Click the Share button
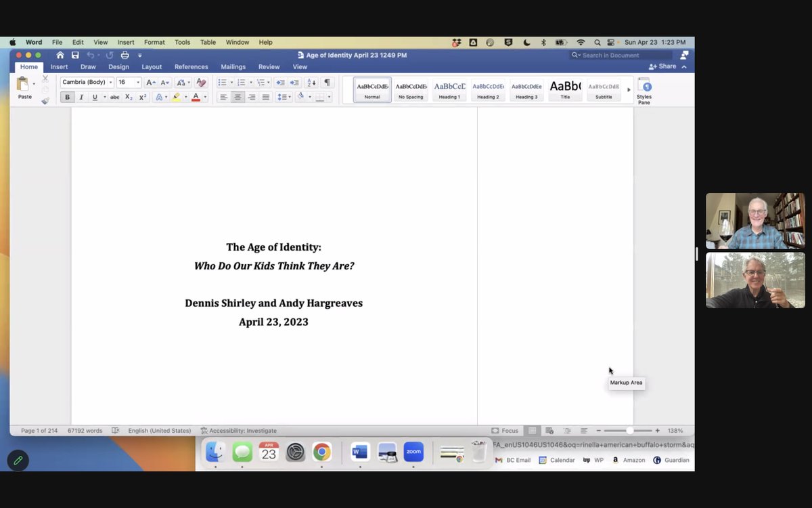This screenshot has height=508, width=812. click(x=662, y=66)
